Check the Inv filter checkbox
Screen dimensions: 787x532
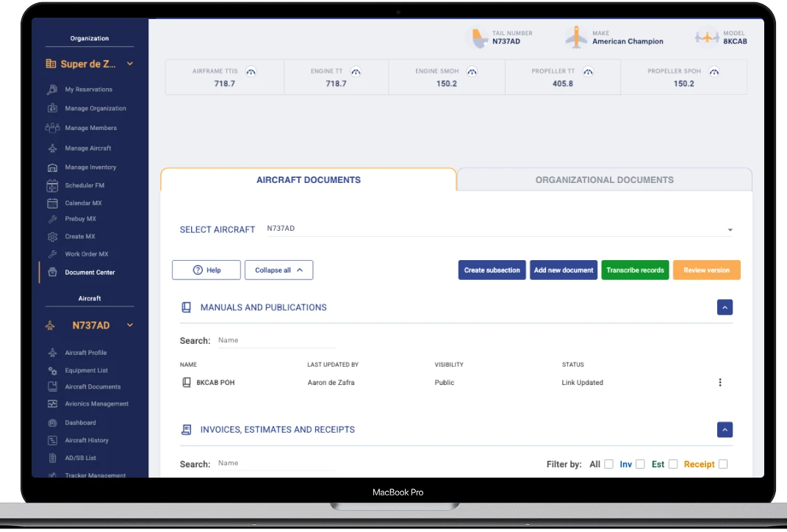coord(641,464)
